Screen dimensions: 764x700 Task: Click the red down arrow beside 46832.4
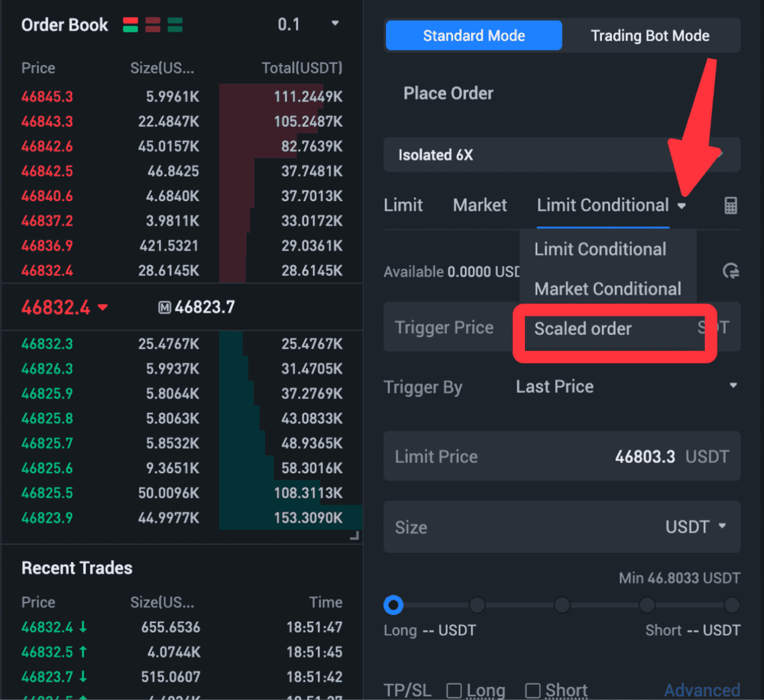point(103,308)
